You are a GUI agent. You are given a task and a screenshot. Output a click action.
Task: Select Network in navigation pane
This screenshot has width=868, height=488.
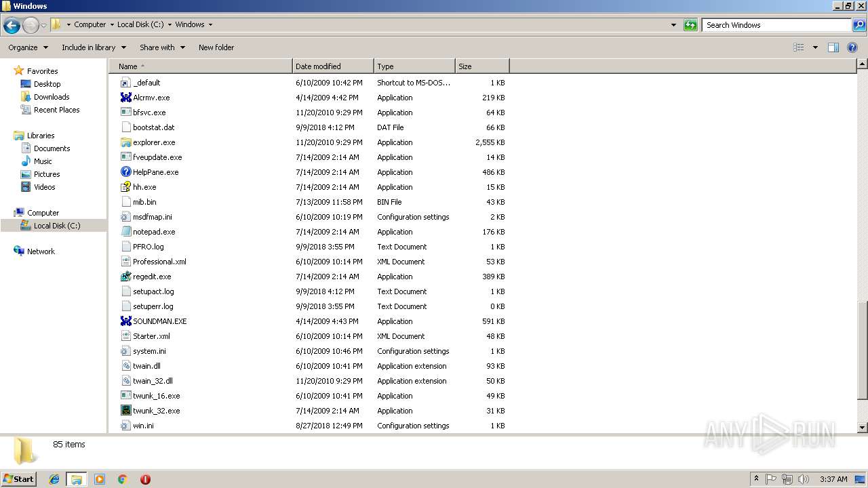pos(41,251)
